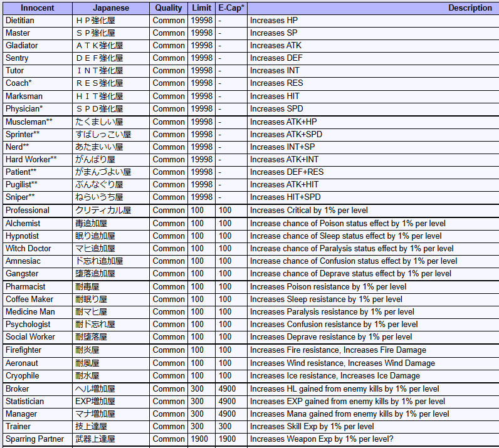499x448 pixels.
Task: Click the Firefighter cell
Action: pos(38,350)
